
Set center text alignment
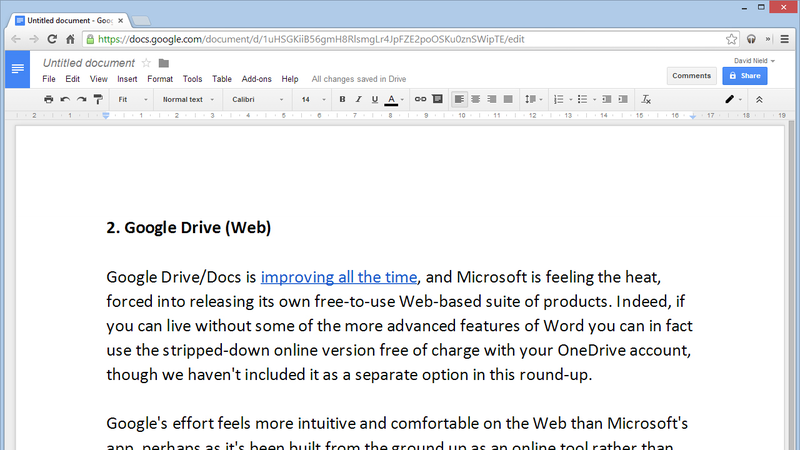click(476, 99)
